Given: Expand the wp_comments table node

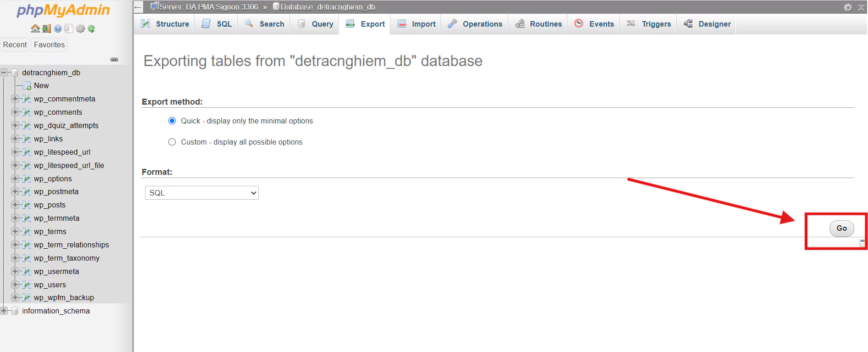Looking at the screenshot, I should (15, 112).
